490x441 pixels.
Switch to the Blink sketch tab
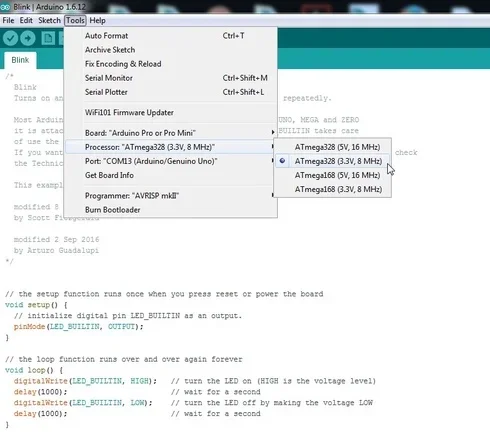pos(20,60)
